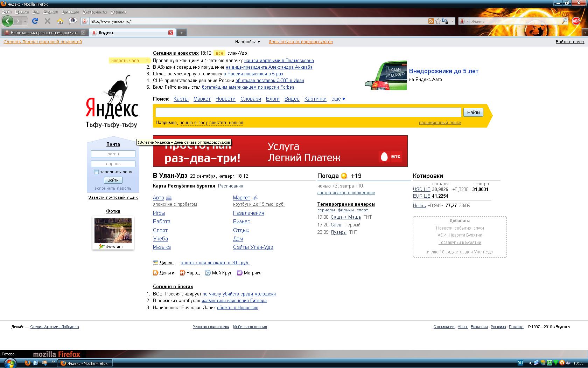Go back with the green Back arrow
Image resolution: width=588 pixels, height=368 pixels.
[8, 21]
